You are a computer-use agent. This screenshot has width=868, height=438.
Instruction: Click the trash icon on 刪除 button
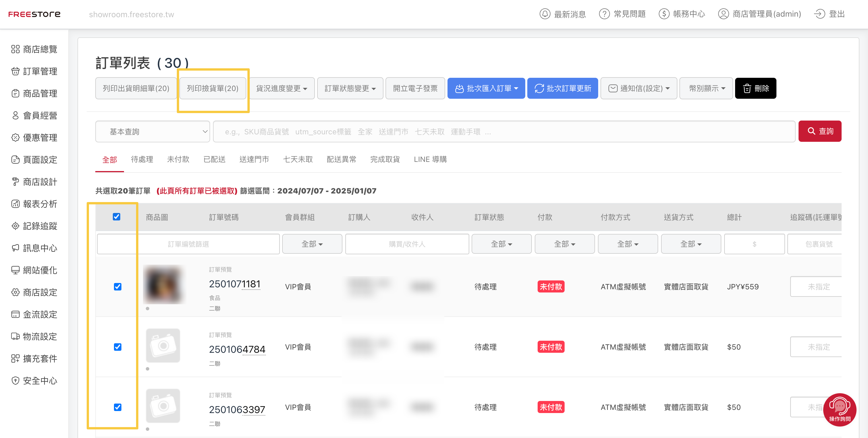747,88
